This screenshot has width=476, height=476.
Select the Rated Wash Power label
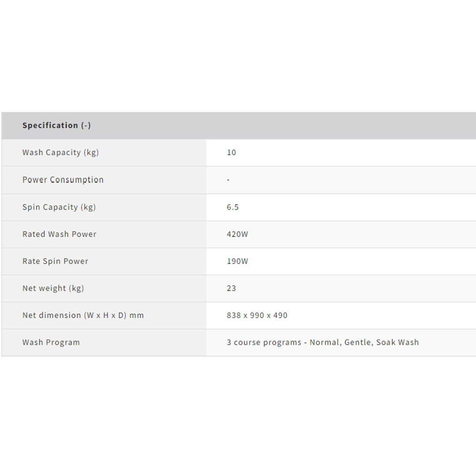coord(59,234)
